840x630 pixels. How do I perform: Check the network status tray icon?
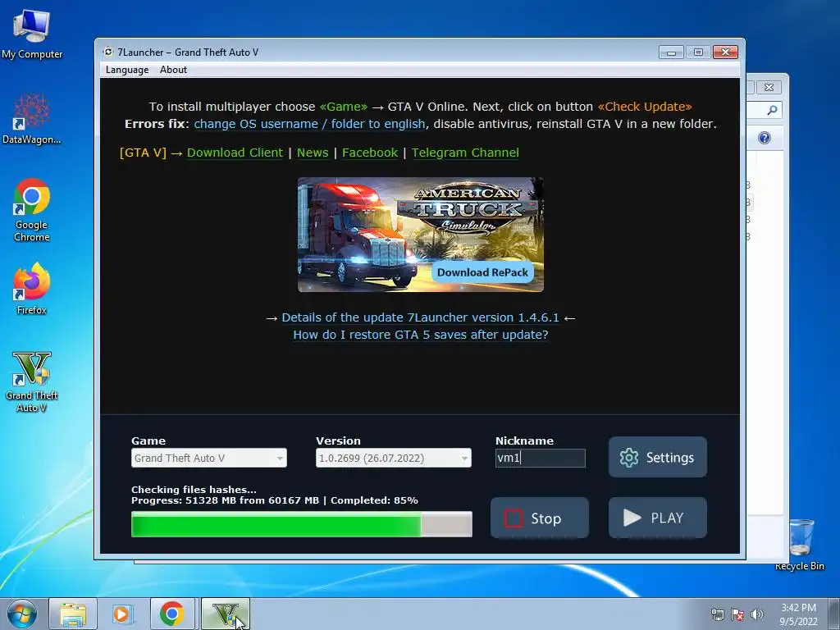717,614
